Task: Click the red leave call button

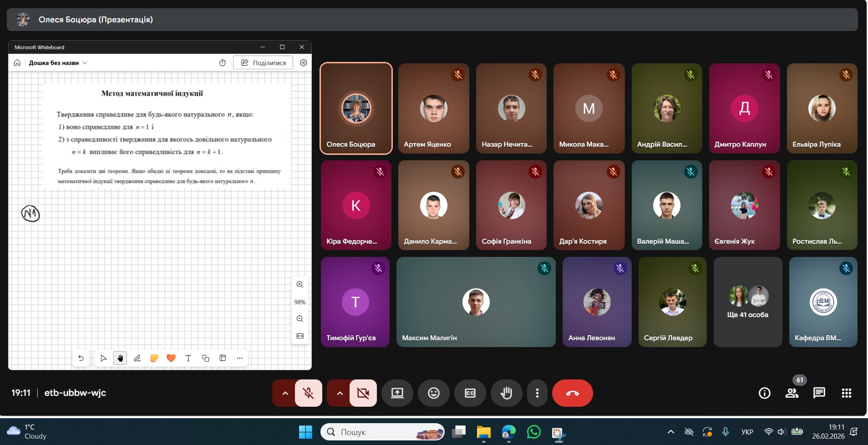Action: pos(572,393)
